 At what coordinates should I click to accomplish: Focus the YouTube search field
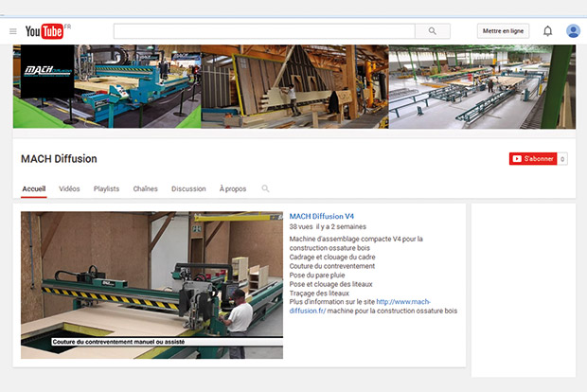(x=264, y=31)
